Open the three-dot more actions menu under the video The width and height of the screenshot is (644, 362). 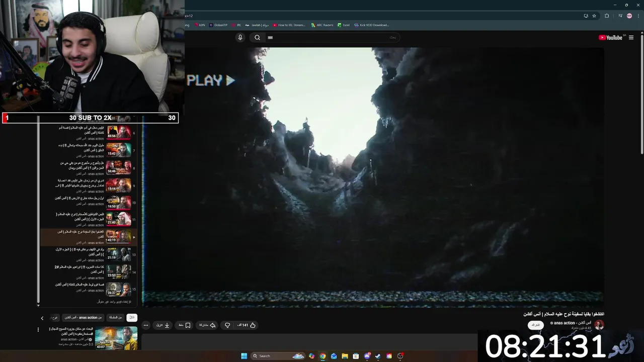pos(146,325)
